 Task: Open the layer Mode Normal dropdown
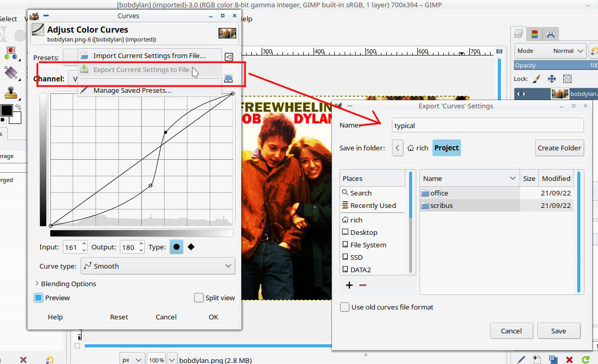point(550,51)
